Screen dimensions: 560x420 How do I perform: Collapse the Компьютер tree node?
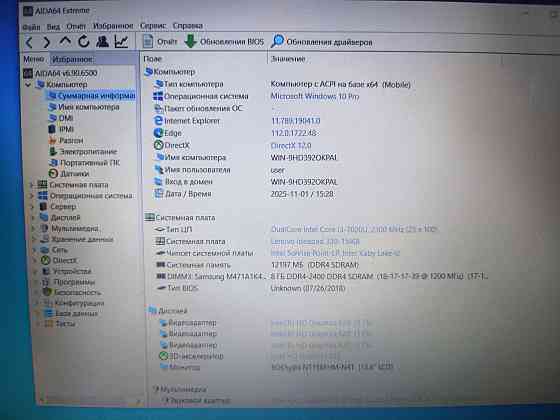tap(28, 85)
